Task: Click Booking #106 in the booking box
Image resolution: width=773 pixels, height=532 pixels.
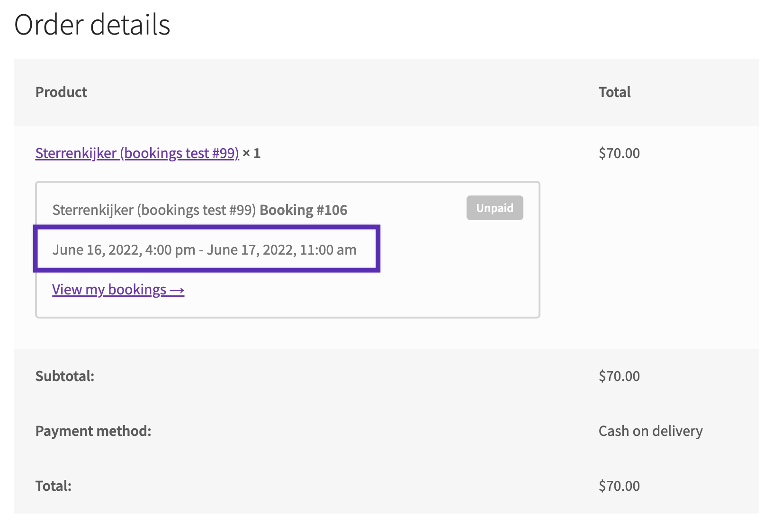Action: coord(303,210)
